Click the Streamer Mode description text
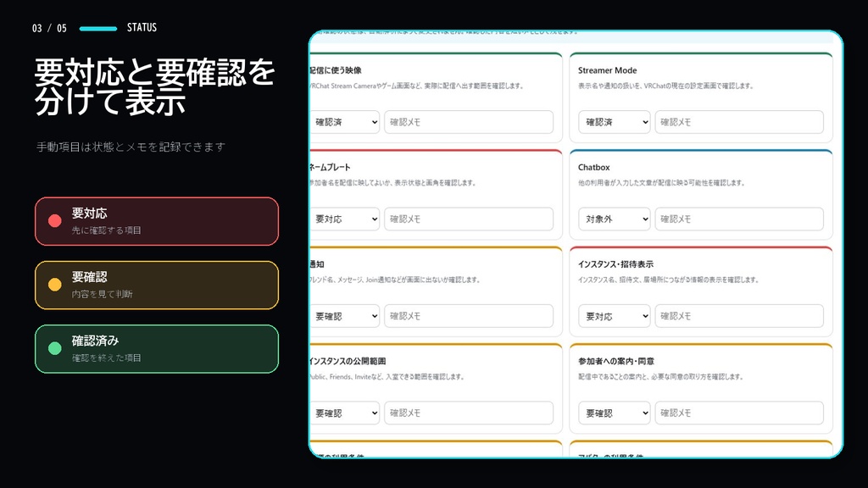 (x=665, y=86)
